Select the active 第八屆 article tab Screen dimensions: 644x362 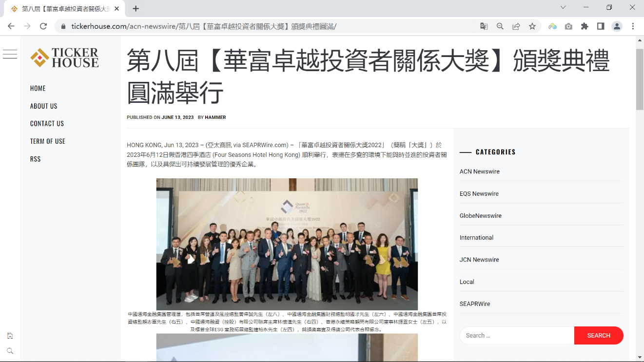(65, 9)
